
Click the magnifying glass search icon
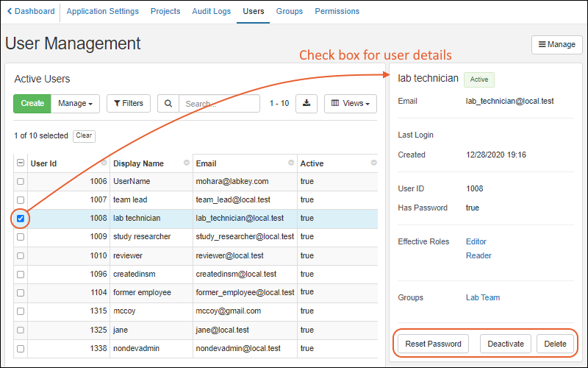[x=168, y=104]
